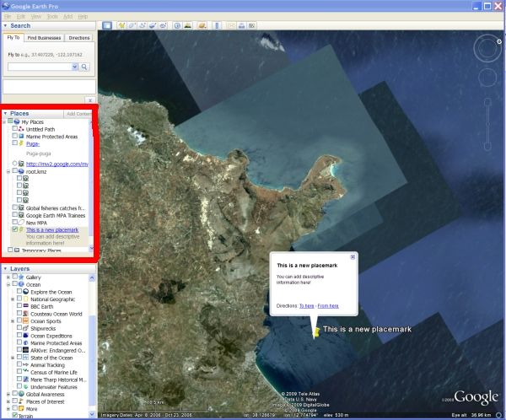The height and width of the screenshot is (420, 506).
Task: Click the BBC Earth layer icon
Action: point(26,306)
